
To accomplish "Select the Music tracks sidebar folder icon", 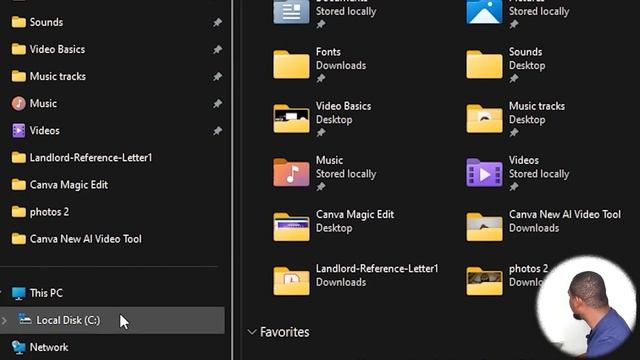I will pyautogui.click(x=18, y=76).
